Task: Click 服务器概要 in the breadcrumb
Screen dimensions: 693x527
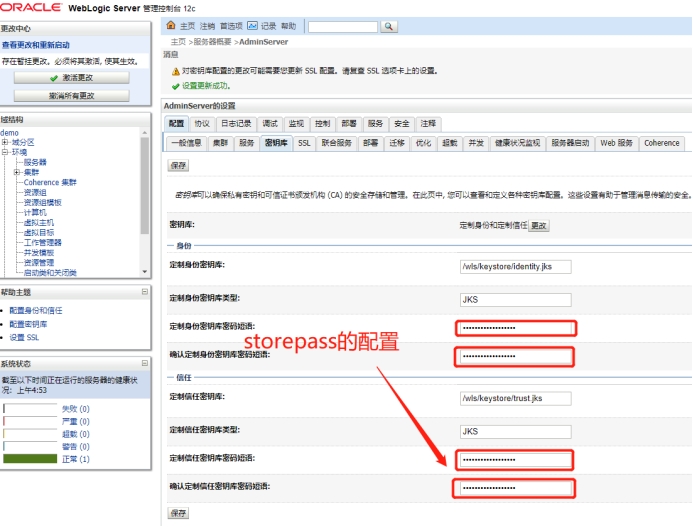Action: 212,42
